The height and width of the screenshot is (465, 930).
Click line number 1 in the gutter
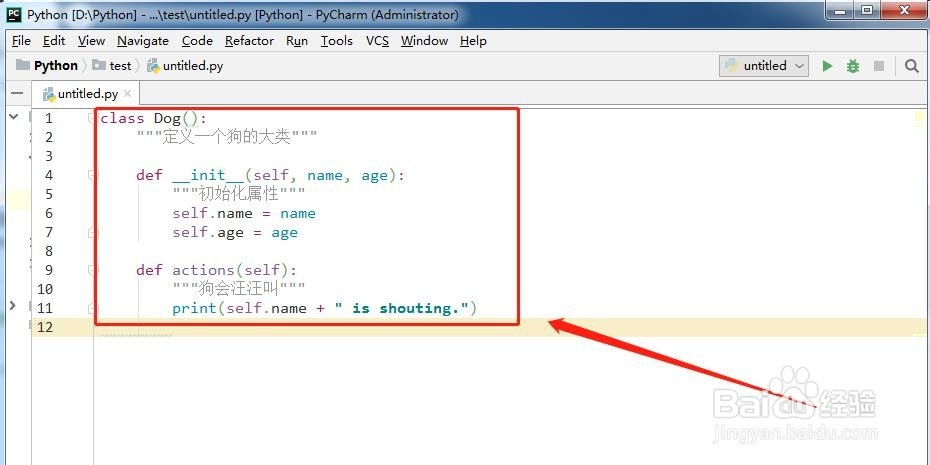pos(49,118)
